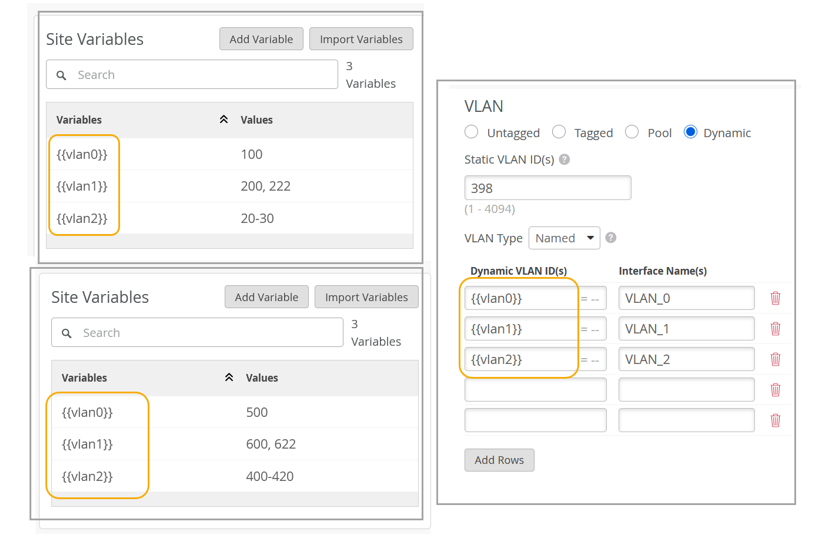Click sort arrows in bottom Site Variables header
Viewport: 816px width, 537px height.
tap(229, 378)
